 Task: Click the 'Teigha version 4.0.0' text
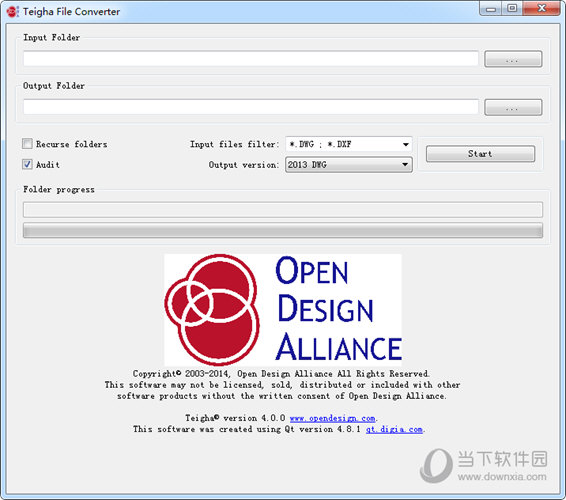(x=235, y=418)
